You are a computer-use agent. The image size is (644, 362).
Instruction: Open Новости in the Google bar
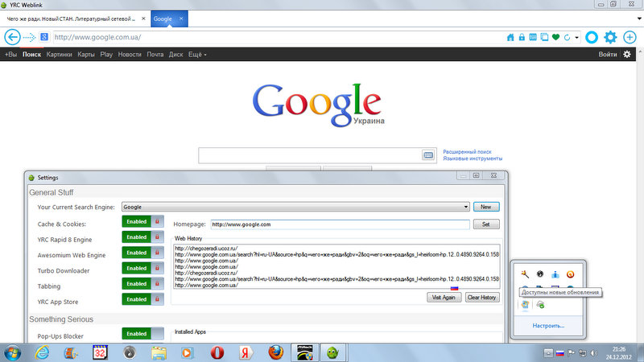pos(130,54)
